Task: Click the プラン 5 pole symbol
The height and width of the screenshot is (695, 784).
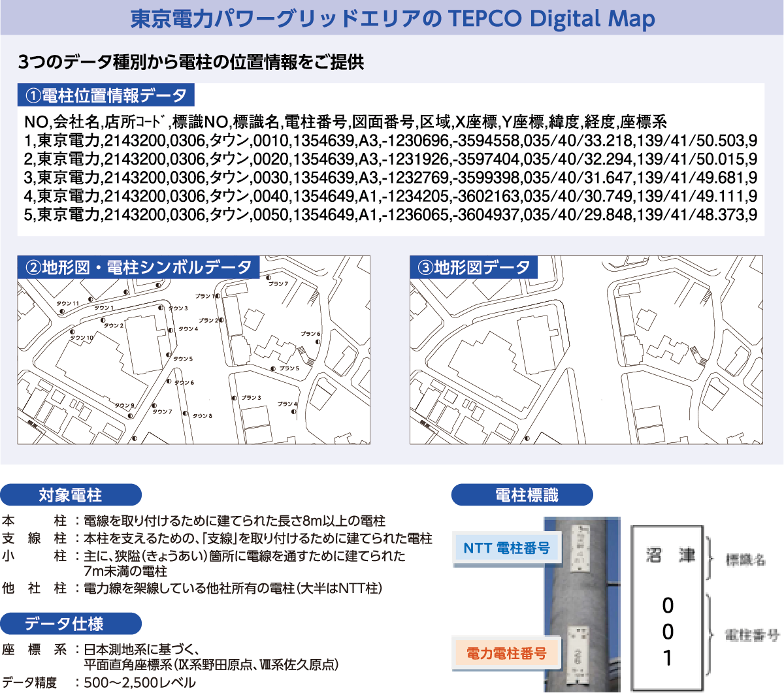Action: click(x=273, y=369)
